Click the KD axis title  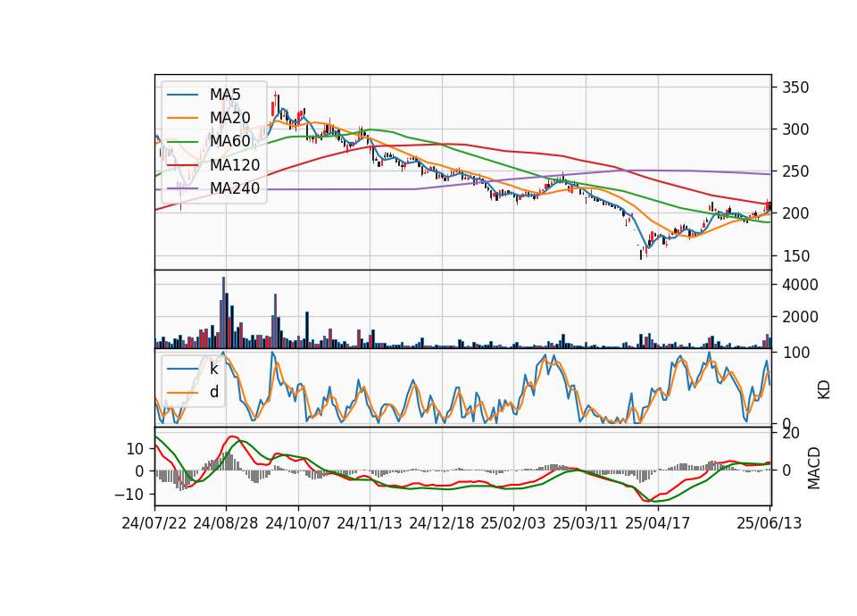(824, 390)
